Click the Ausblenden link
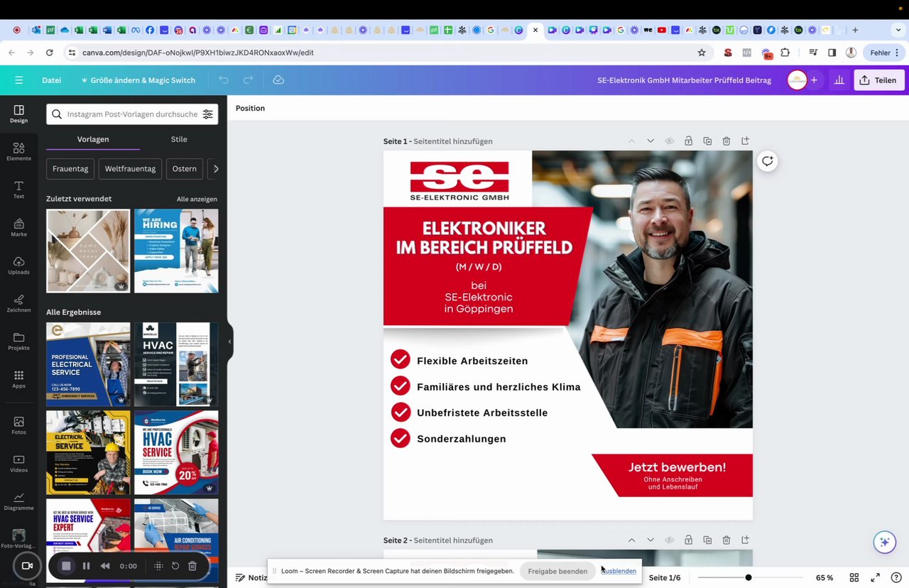This screenshot has height=588, width=909. (x=619, y=571)
